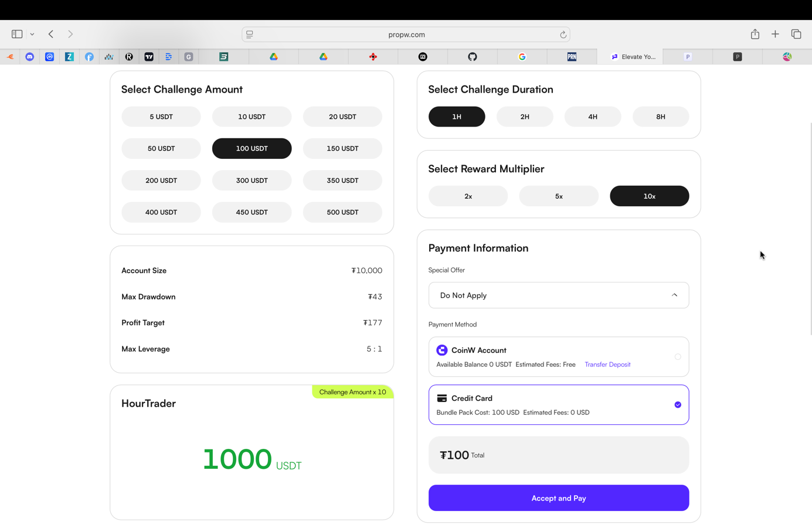Expand the Special Offer dropdown

[x=558, y=295]
